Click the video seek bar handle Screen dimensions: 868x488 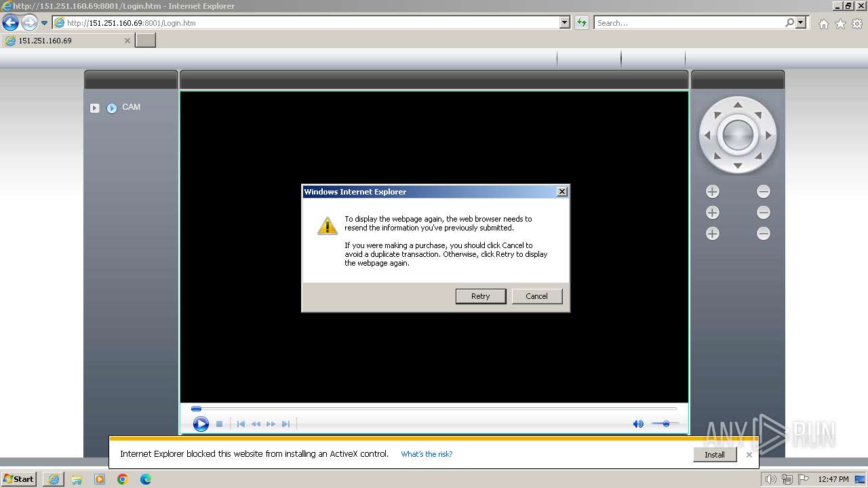[x=196, y=409]
